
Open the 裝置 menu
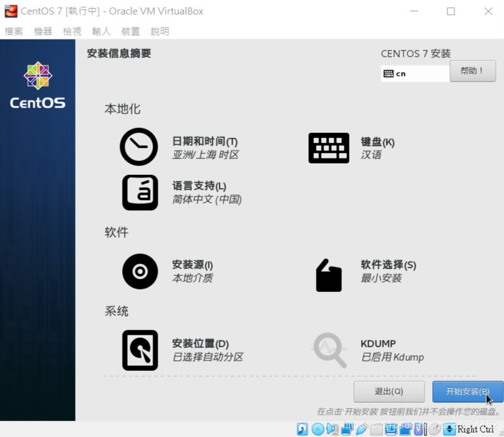[x=130, y=31]
